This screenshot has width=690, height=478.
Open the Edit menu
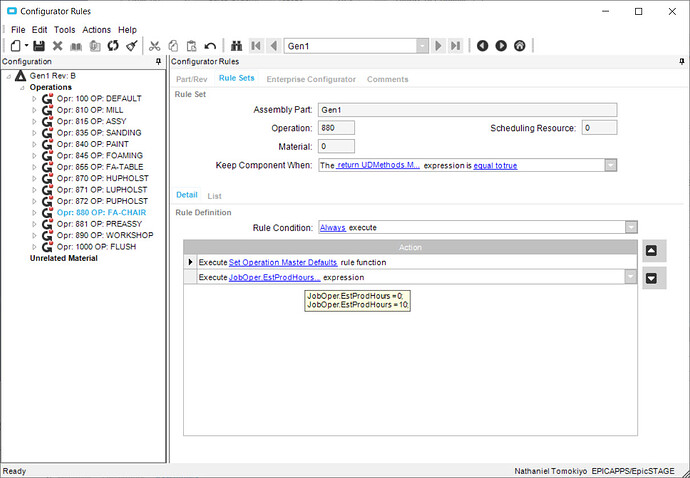pos(39,30)
